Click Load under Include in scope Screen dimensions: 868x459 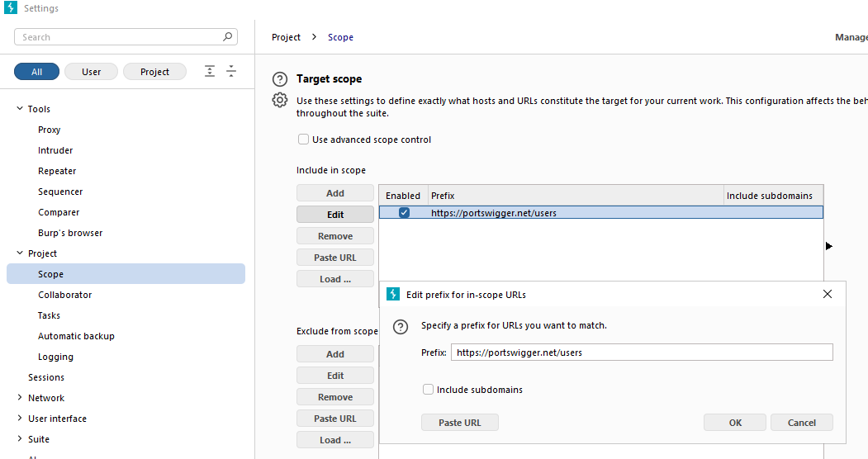[x=335, y=279]
